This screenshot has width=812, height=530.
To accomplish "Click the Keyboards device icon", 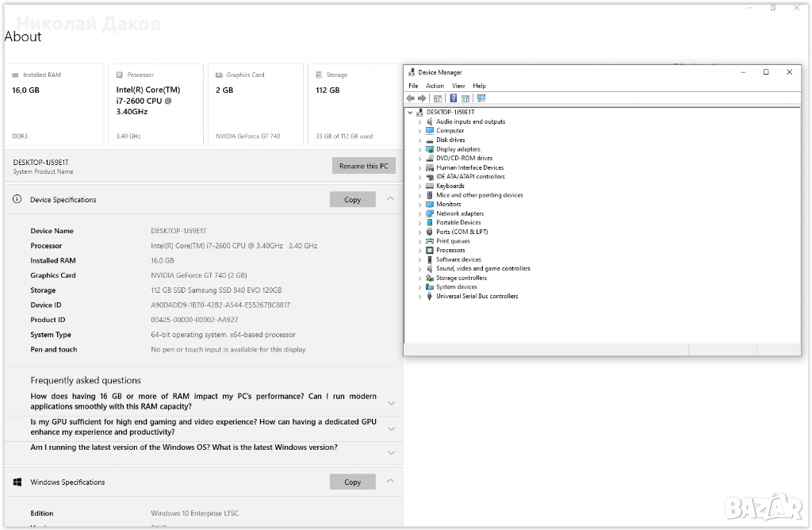I will [x=430, y=186].
